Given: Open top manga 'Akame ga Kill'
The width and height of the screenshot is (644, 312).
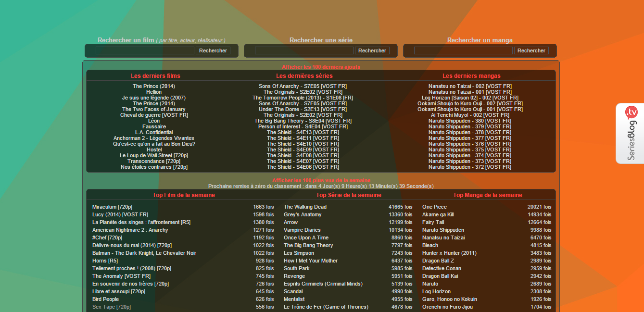Looking at the screenshot, I should [x=438, y=214].
